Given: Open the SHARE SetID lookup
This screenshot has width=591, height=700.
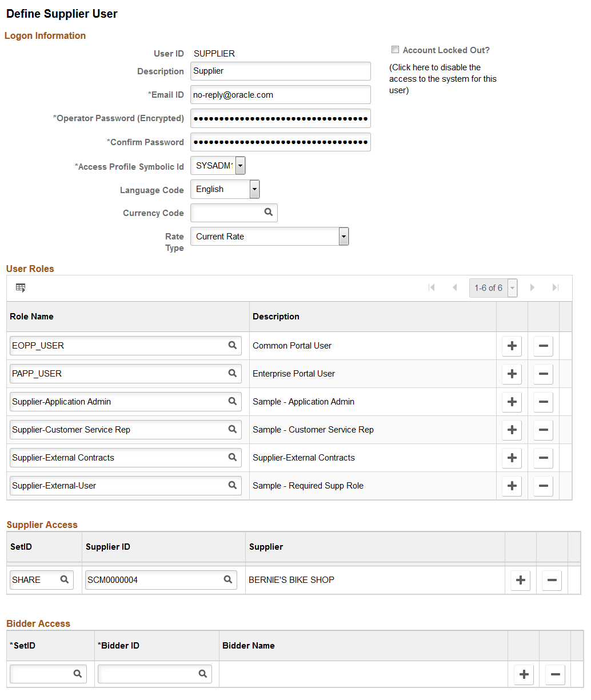Looking at the screenshot, I should click(x=66, y=579).
